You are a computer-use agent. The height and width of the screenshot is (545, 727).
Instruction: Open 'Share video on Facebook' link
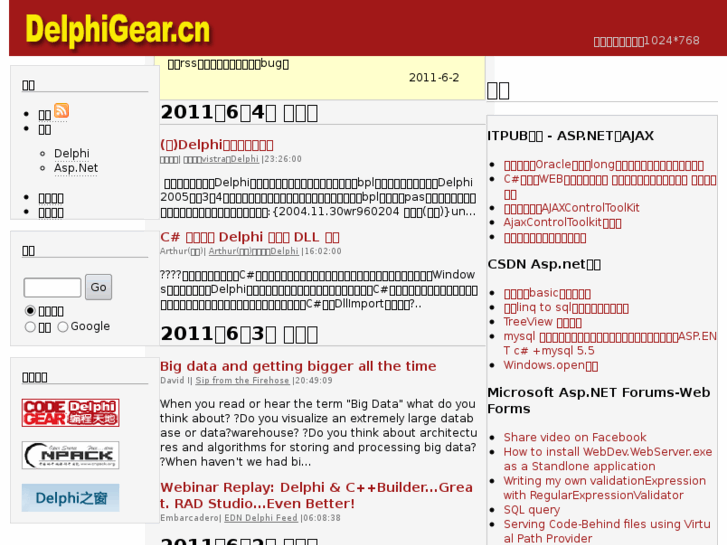[x=575, y=437]
